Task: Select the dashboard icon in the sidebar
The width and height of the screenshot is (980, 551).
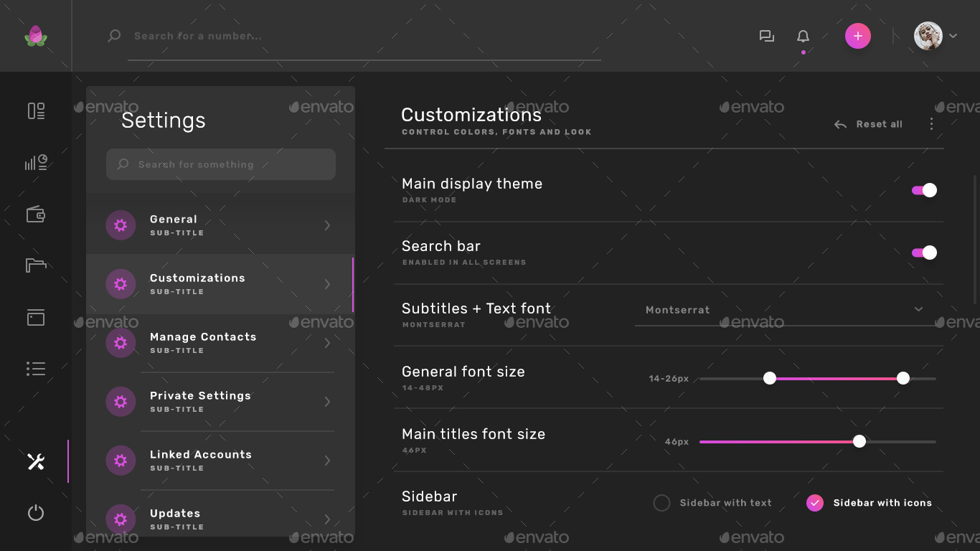Action: pos(35,110)
